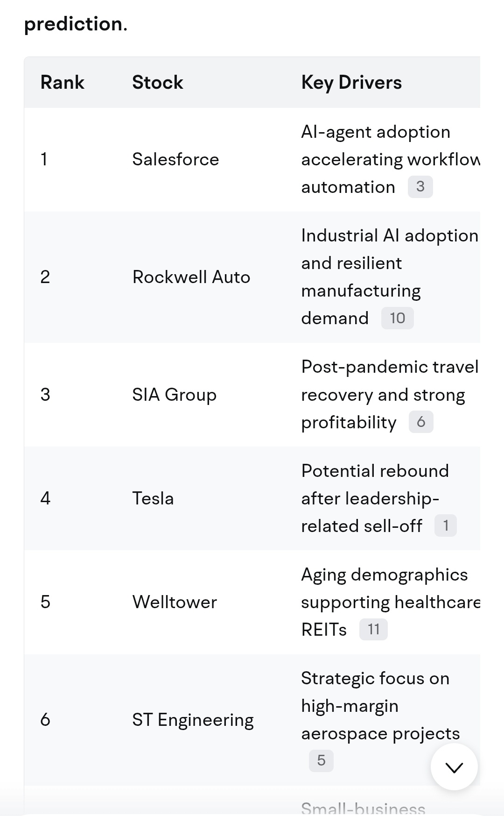Select the ST Engineering stock cell
Image resolution: width=504 pixels, height=816 pixels.
(193, 720)
